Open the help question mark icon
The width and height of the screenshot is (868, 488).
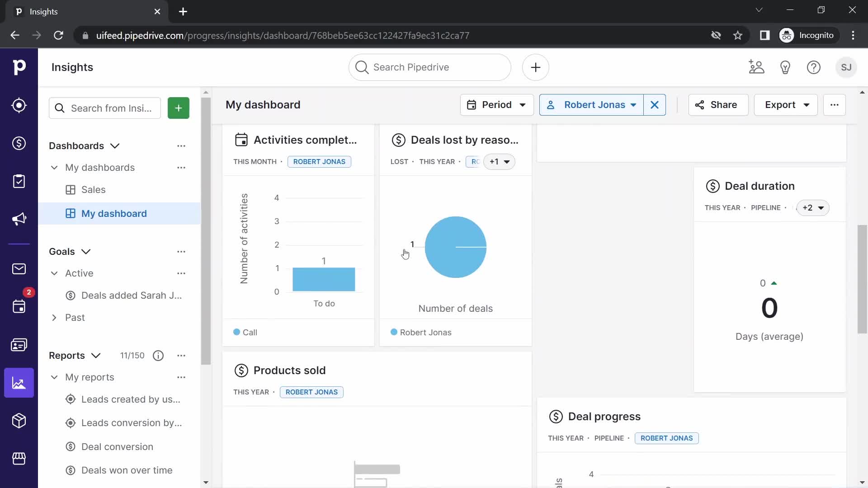pyautogui.click(x=814, y=67)
